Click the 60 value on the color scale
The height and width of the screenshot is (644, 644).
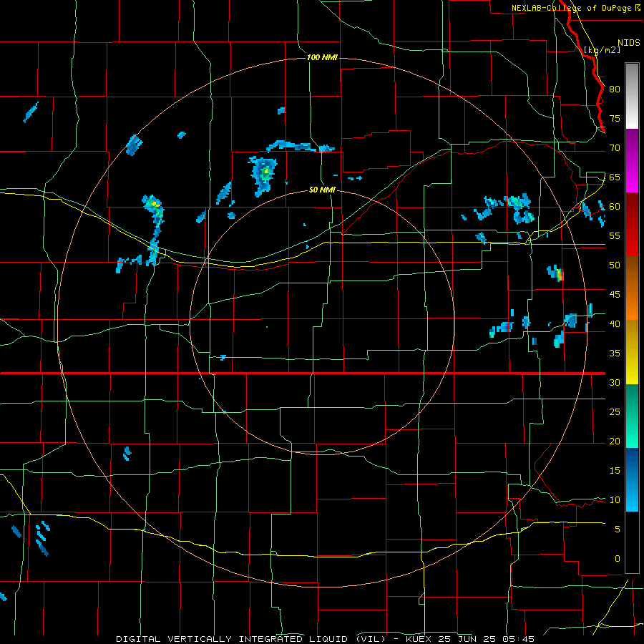tap(615, 207)
